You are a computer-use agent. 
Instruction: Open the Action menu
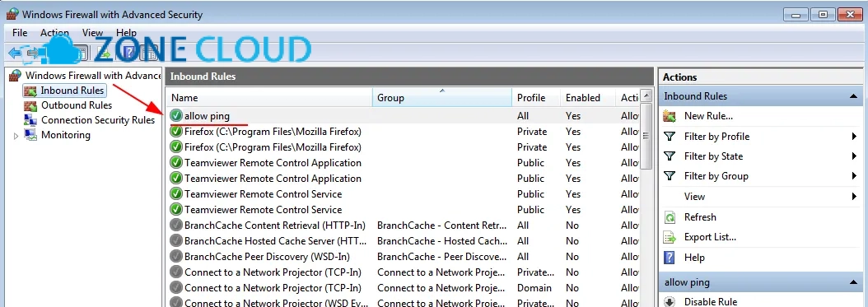point(54,33)
